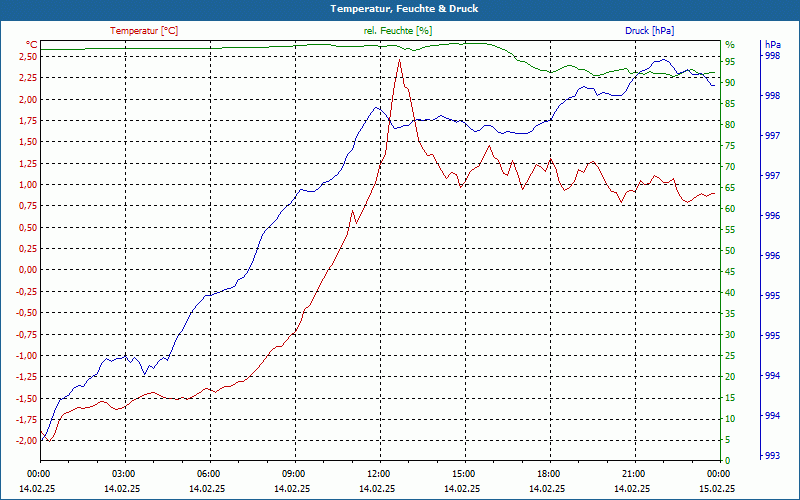Click the "-1,00" temperature axis value
The image size is (800, 500).
coord(27,356)
